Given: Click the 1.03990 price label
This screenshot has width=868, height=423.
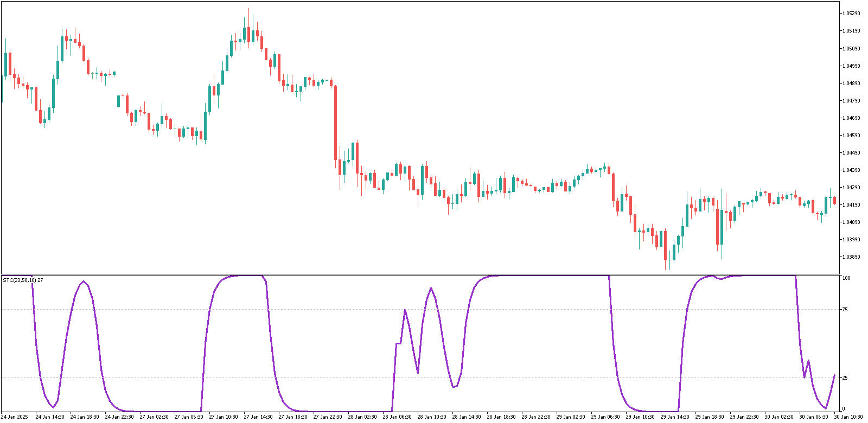Looking at the screenshot, I should 852,240.
